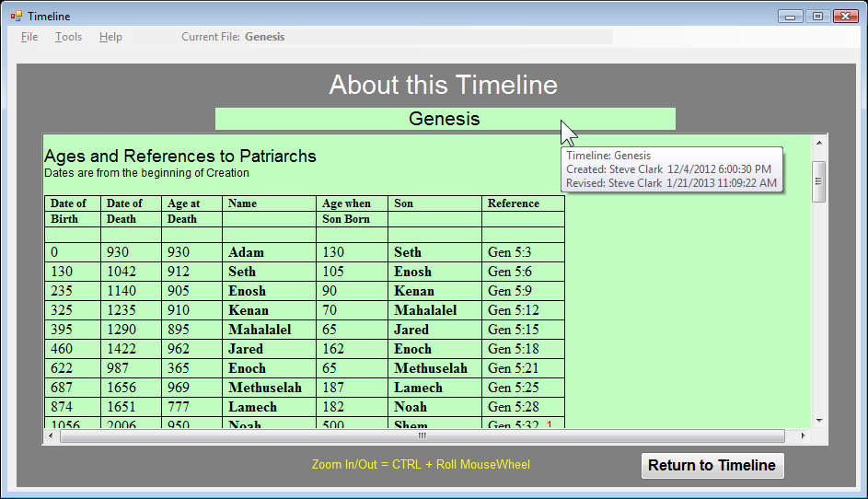Click the vertical scrollbar thumb
Screen dimensions: 868x499
[x=818, y=180]
